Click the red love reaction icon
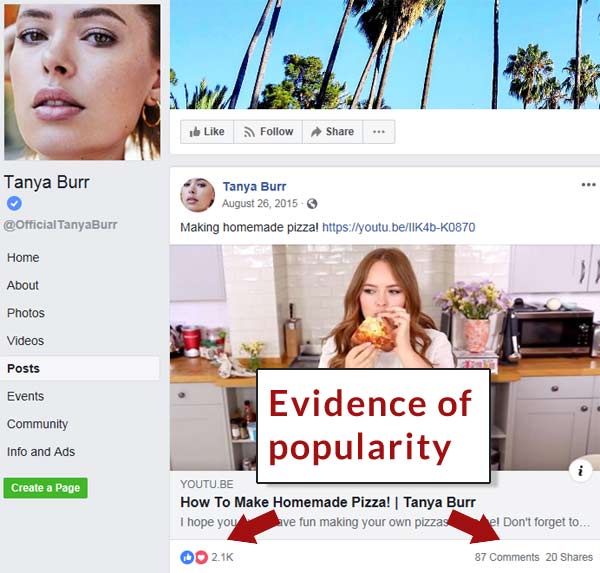 click(201, 557)
